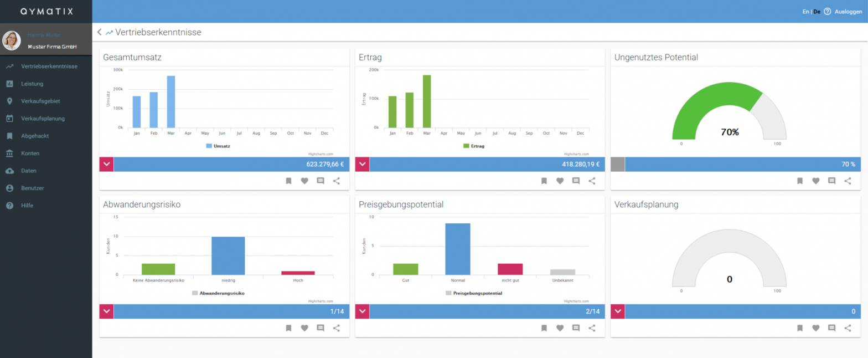Toggle the Preisgebungspotential legend series
Viewport: 868px width, 358px height.
coord(474,293)
